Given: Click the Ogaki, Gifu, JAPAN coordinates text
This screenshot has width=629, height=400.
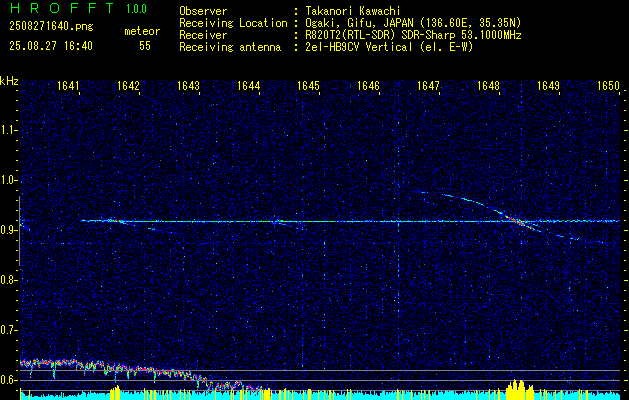Looking at the screenshot, I should 413,23.
